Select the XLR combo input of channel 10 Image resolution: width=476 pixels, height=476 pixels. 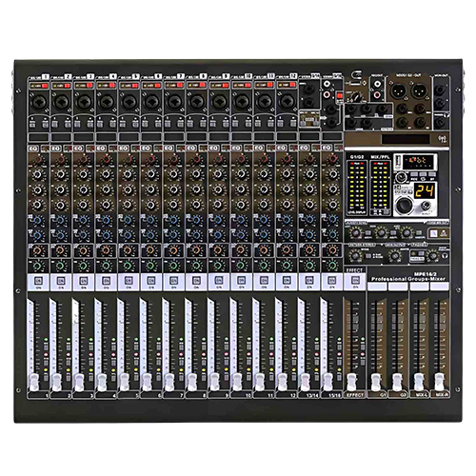coord(242,102)
